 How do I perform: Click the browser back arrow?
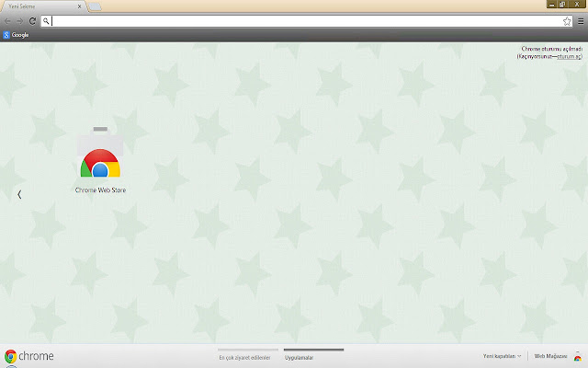tap(7, 21)
